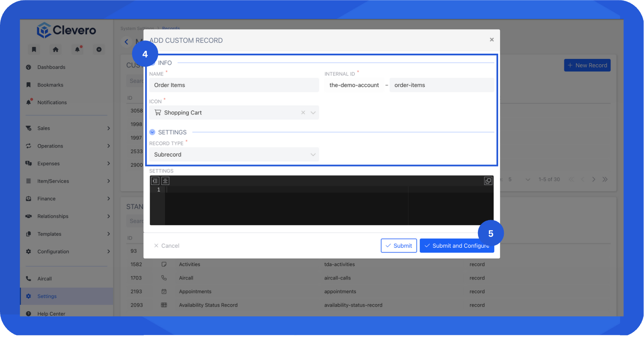The image size is (644, 337).
Task: Open Bookmarks in the sidebar
Action: tap(51, 85)
